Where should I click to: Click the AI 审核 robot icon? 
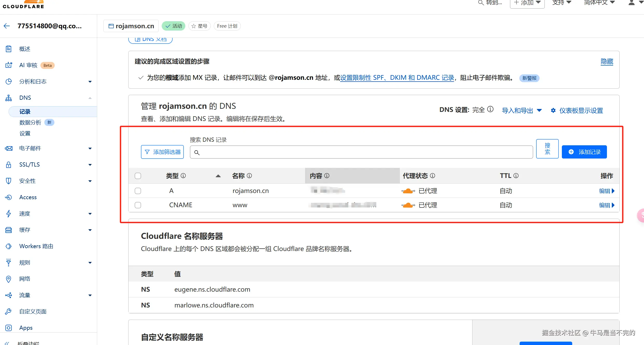9,65
